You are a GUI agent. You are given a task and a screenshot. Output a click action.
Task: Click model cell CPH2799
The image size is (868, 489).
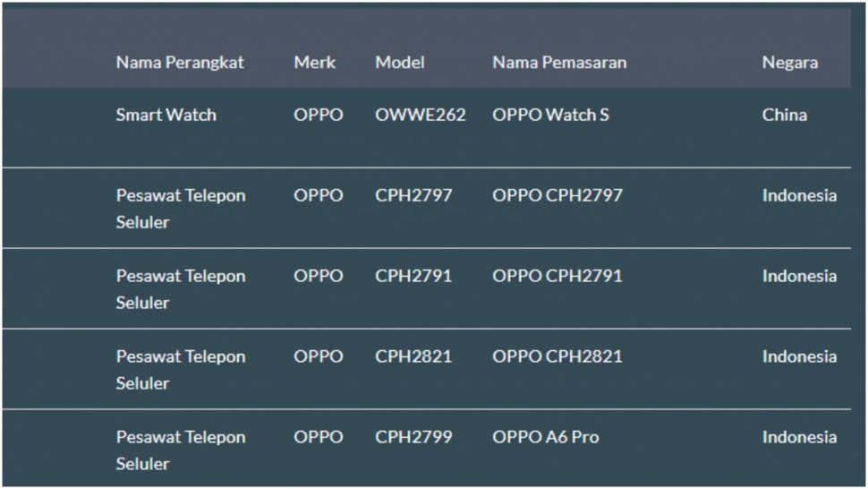tap(413, 437)
